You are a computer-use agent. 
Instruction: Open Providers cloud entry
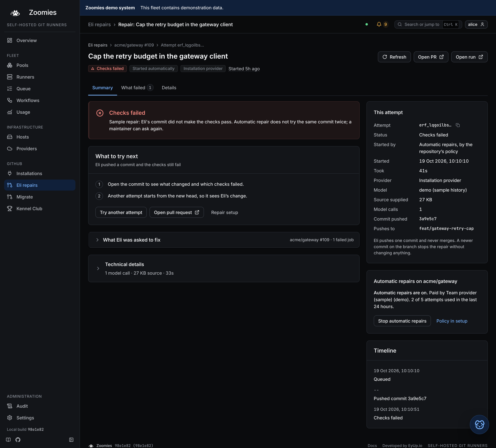click(40, 149)
